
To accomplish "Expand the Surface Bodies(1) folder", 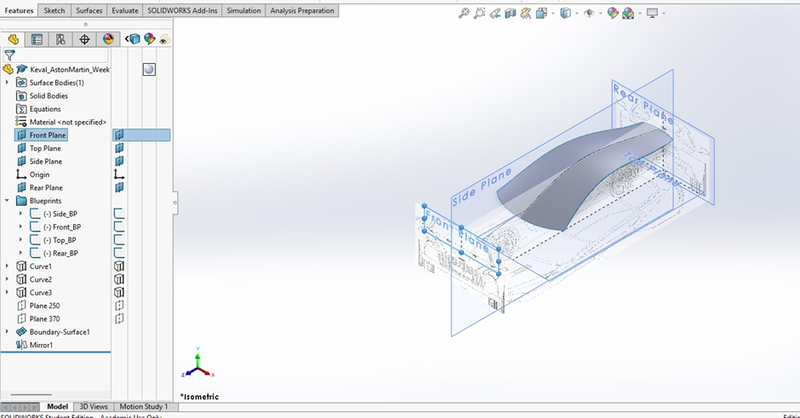I will tap(7, 82).
